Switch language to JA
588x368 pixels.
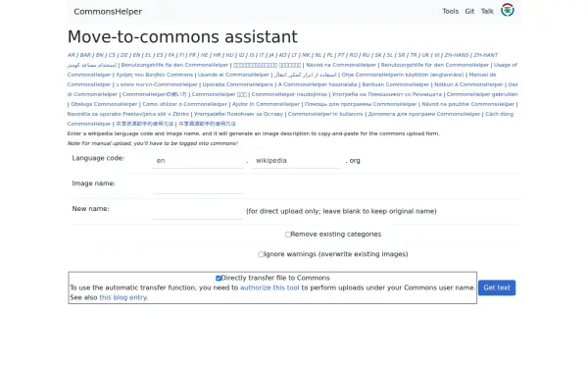pyautogui.click(x=271, y=55)
